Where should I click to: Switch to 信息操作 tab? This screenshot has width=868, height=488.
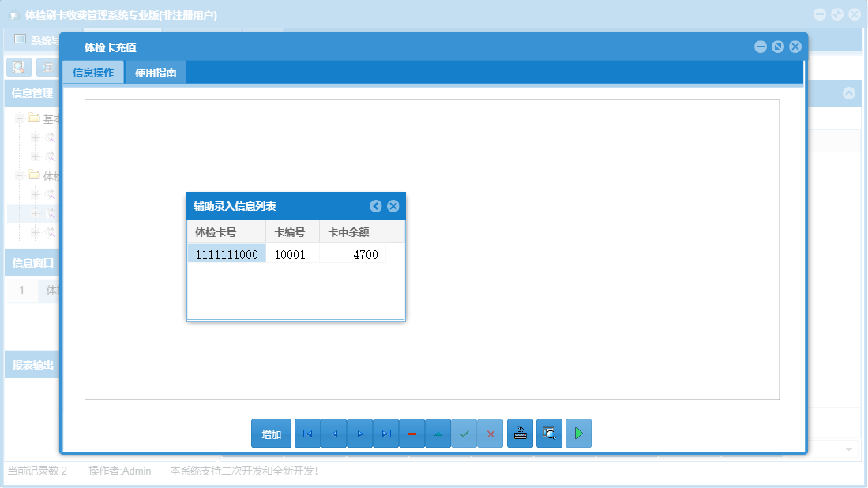pos(93,73)
